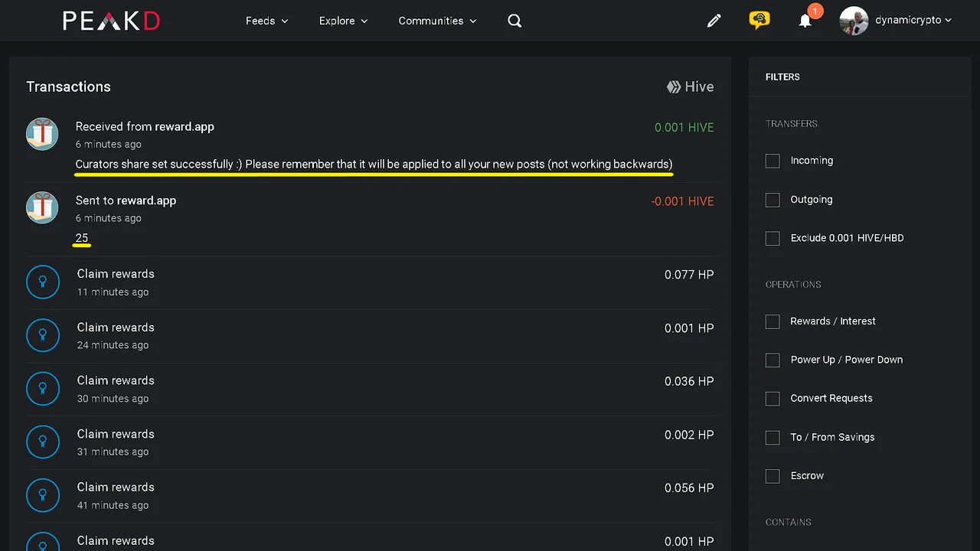This screenshot has width=980, height=551.
Task: Enable the Incoming transfers filter
Action: (x=773, y=161)
